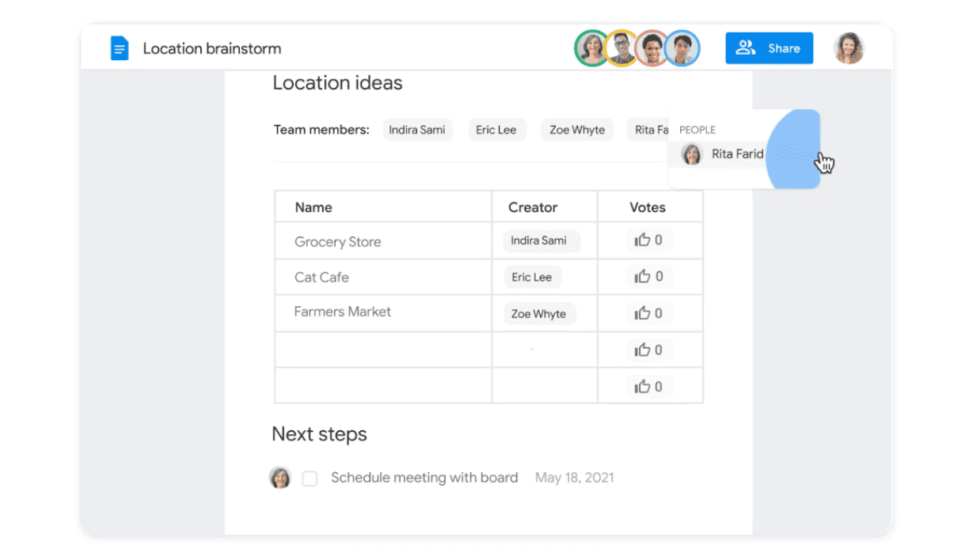Screen dimensions: 969x560
Task: Check off Schedule meeting with board
Action: coord(310,479)
